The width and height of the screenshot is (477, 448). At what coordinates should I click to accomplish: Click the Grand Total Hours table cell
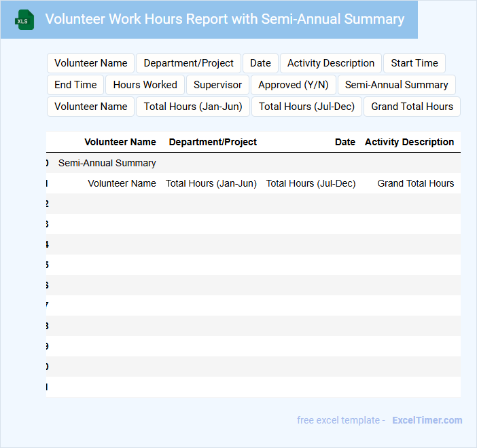coord(416,183)
